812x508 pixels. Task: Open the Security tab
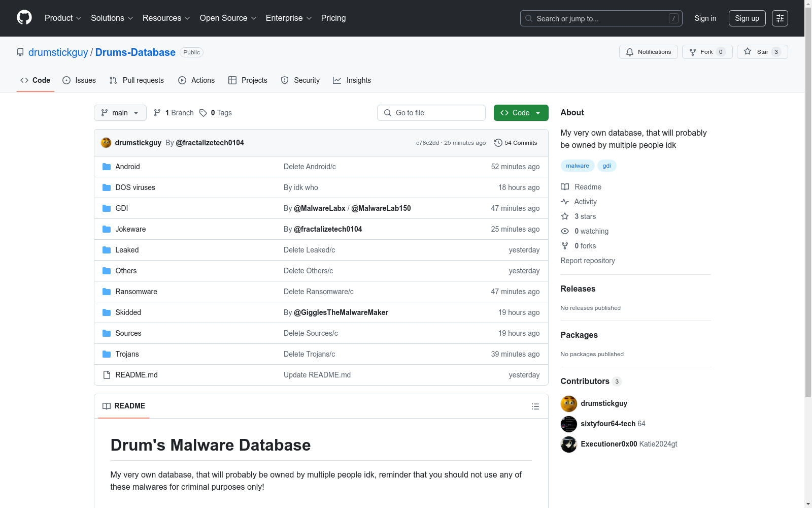(x=300, y=80)
